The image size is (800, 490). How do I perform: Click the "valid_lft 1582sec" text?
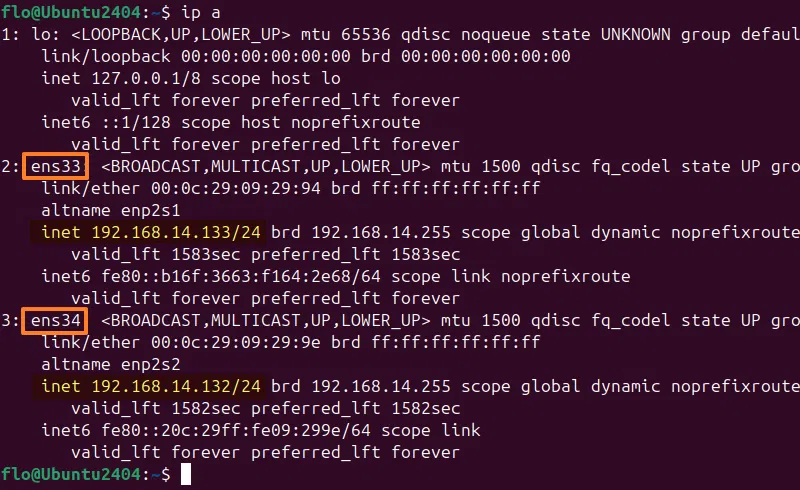tap(156, 408)
